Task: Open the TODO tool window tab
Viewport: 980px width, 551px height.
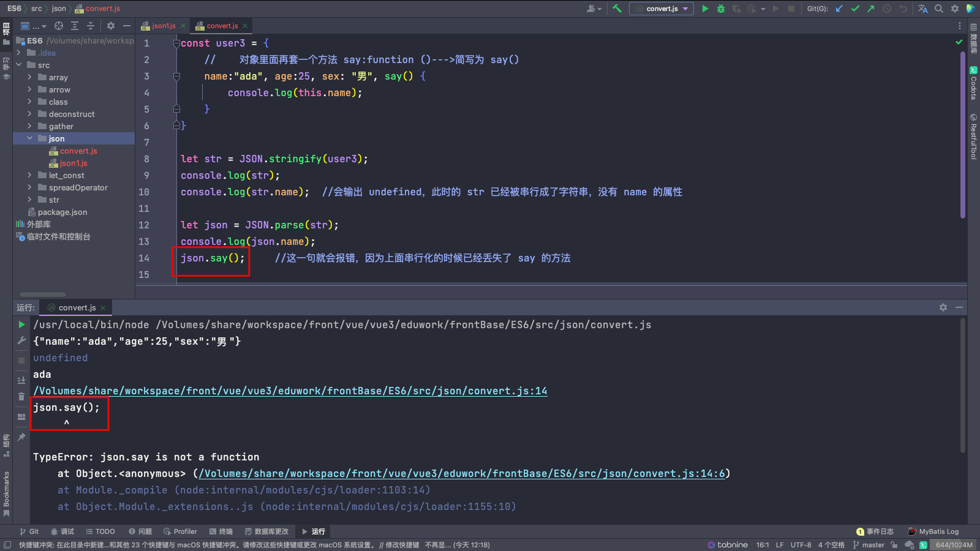Action: 100,531
